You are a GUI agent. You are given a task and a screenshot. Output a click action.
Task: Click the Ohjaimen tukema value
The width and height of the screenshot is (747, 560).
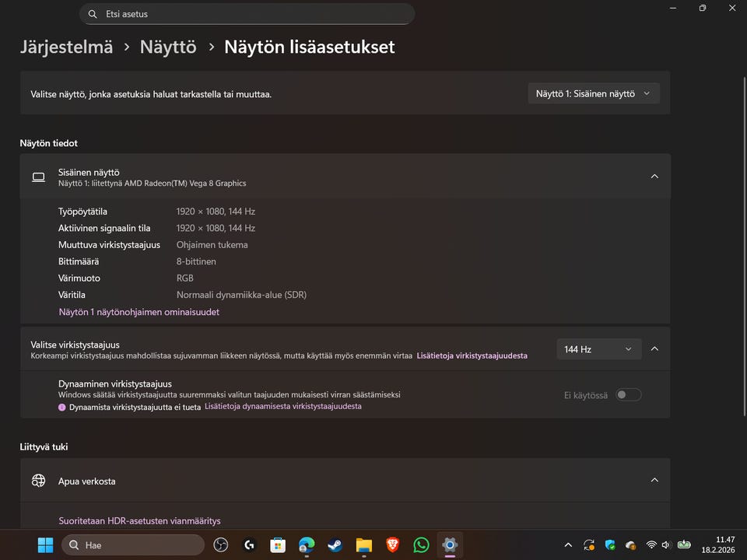click(212, 245)
